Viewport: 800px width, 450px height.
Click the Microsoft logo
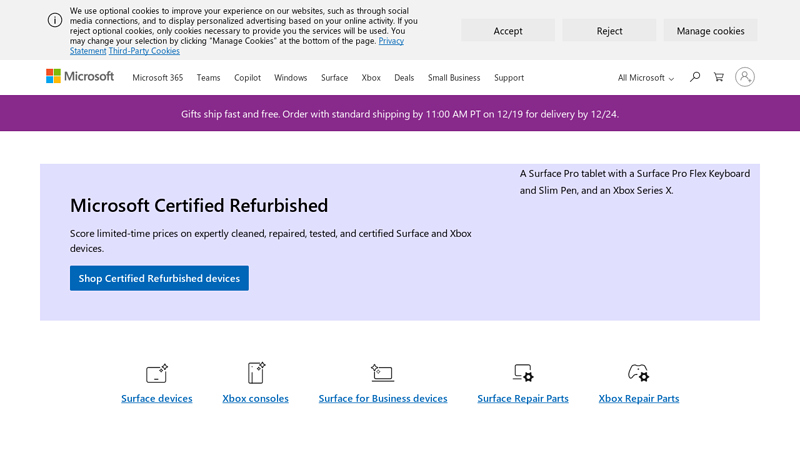pyautogui.click(x=80, y=77)
